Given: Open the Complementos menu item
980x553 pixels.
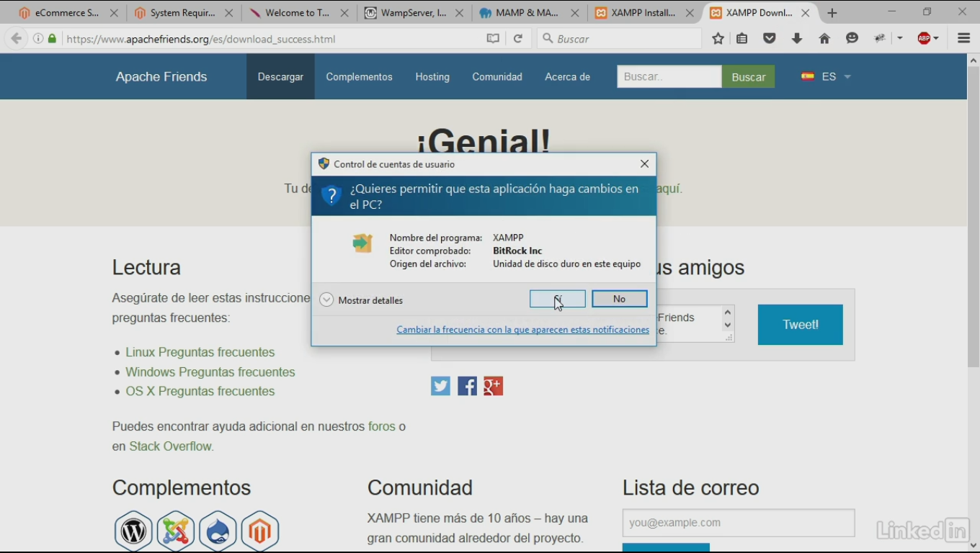Looking at the screenshot, I should pyautogui.click(x=359, y=77).
